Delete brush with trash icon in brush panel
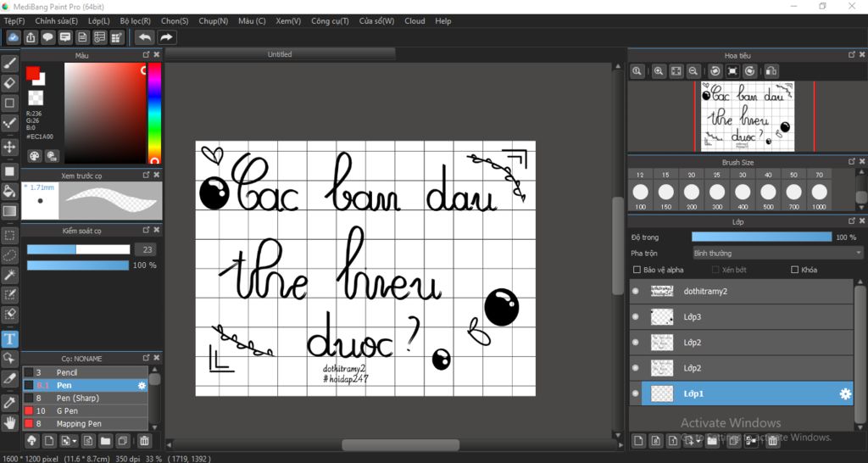Viewport: 868px width, 463px height. pos(144,442)
